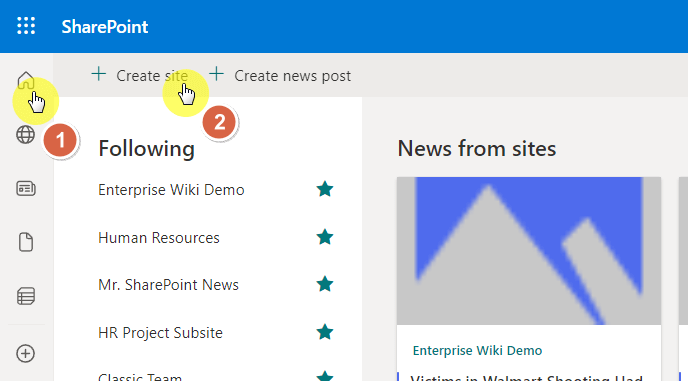Open Mr. SharePoint News site
Screen dimensions: 688x381
tap(168, 285)
